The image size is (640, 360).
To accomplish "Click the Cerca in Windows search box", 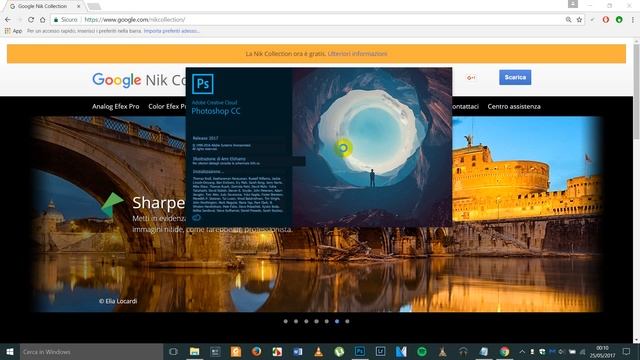I will point(91,352).
